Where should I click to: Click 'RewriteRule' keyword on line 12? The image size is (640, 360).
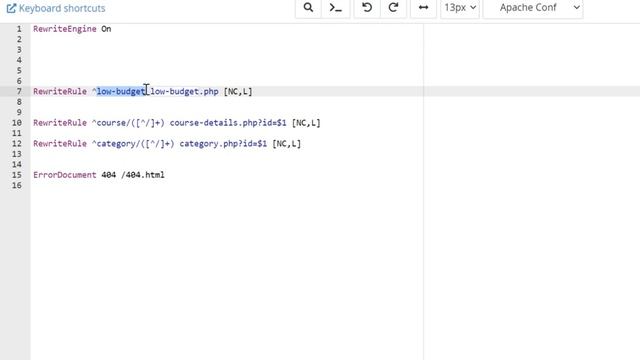(x=60, y=144)
